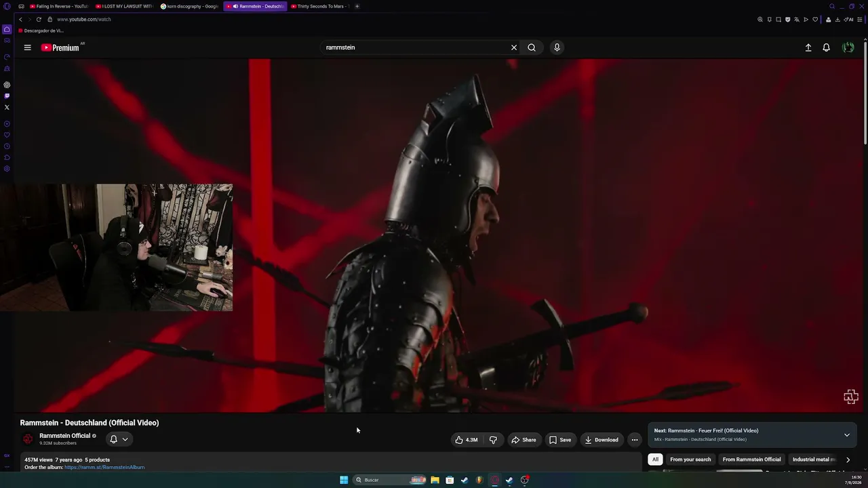Open Twitch in the browser sidebar
The height and width of the screenshot is (488, 868).
pyautogui.click(x=7, y=96)
